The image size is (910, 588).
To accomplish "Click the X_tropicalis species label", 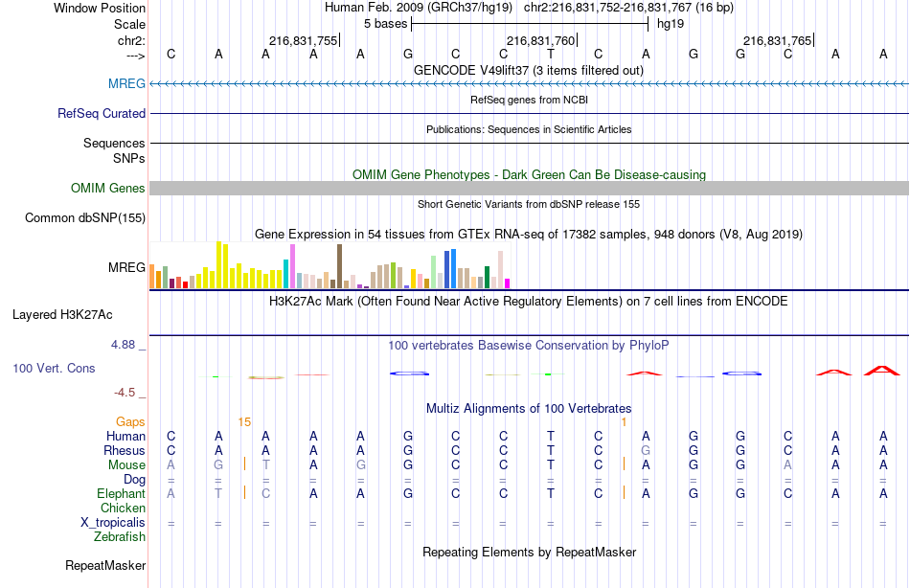I will (113, 523).
